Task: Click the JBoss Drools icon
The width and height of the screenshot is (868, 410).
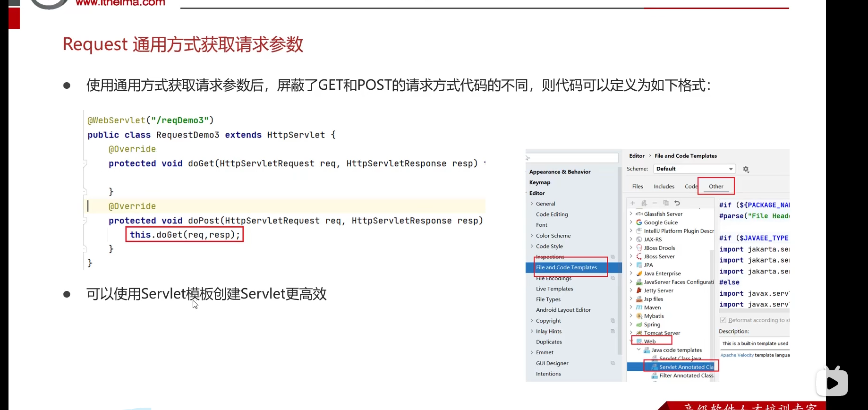Action: (639, 248)
